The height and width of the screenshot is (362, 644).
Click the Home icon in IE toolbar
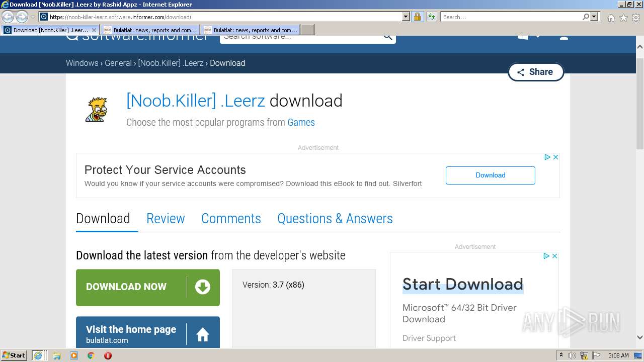611,18
